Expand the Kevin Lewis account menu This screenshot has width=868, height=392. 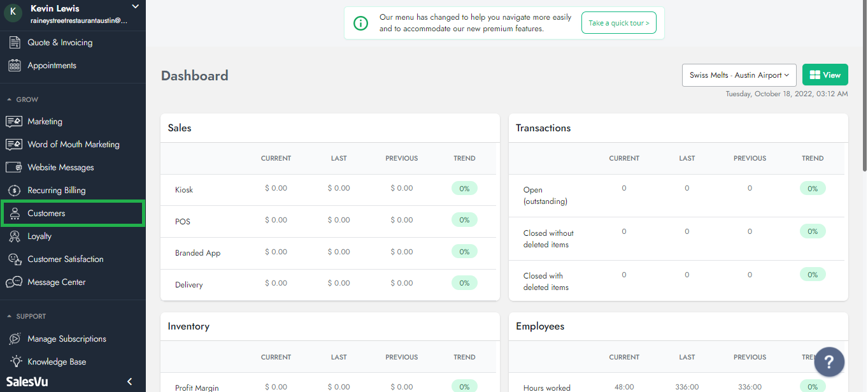tap(134, 7)
